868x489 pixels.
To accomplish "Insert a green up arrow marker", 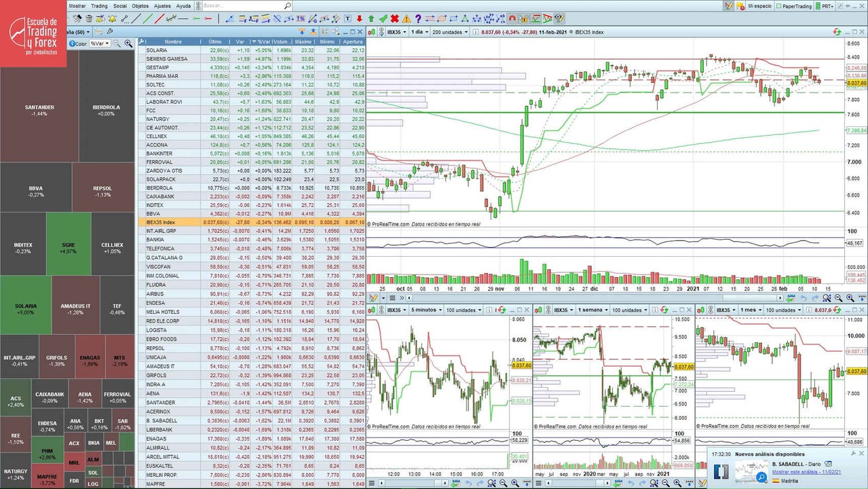I will (371, 18).
